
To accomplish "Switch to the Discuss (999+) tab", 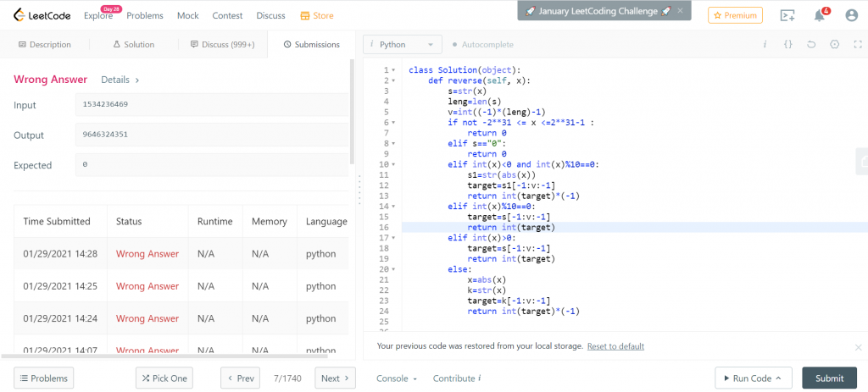I will tap(223, 44).
